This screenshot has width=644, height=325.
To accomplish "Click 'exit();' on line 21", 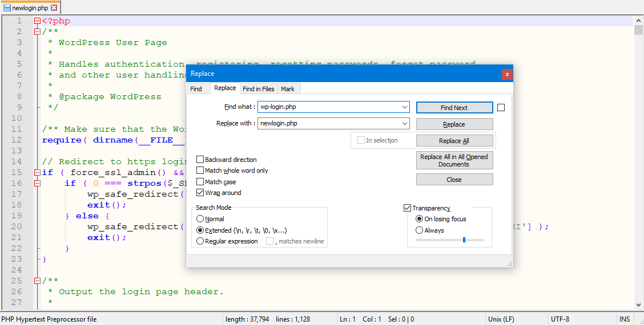I will coord(107,238).
